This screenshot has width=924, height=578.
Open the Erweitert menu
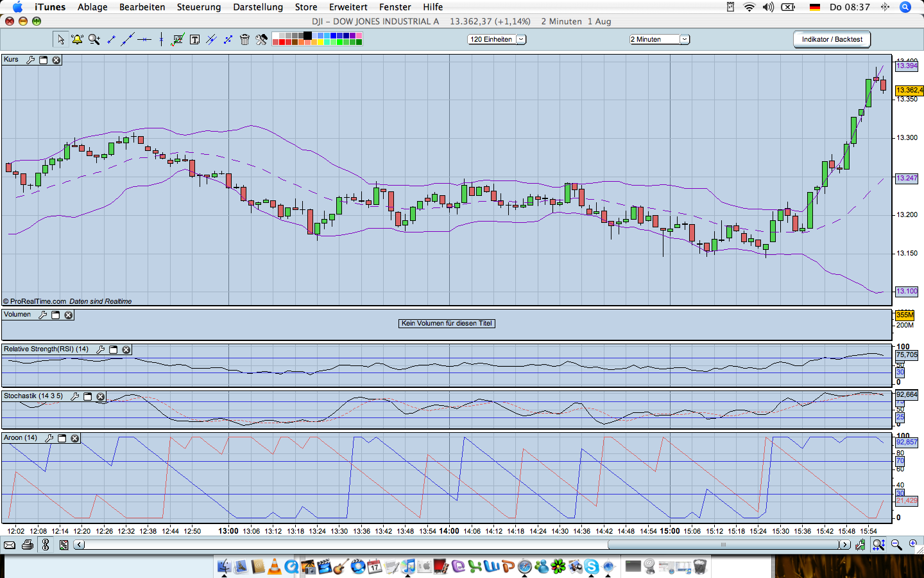(x=348, y=7)
